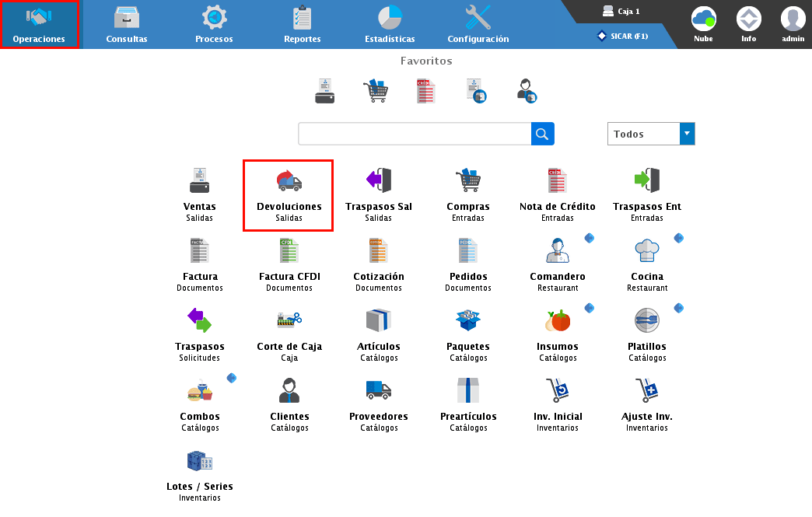Expand the Todos filter dropdown

[686, 134]
